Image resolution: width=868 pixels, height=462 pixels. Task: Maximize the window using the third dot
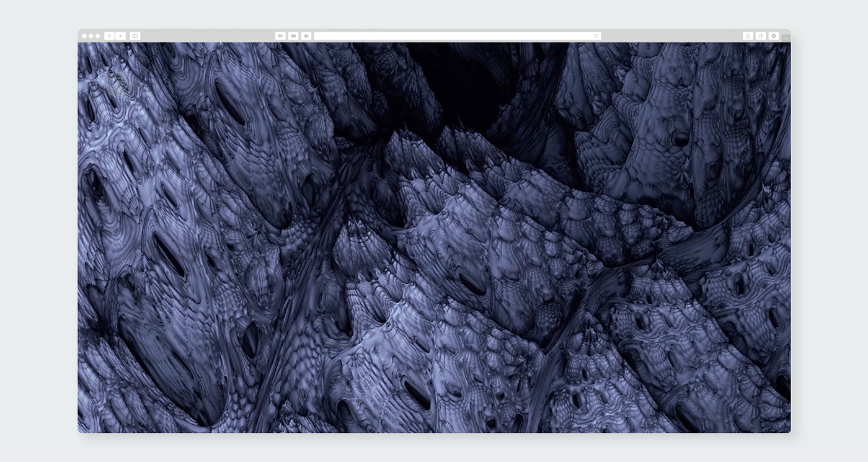click(98, 36)
